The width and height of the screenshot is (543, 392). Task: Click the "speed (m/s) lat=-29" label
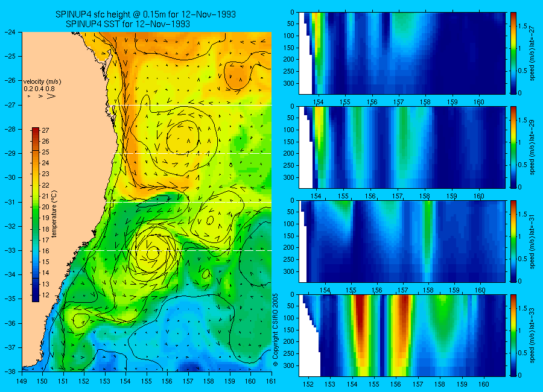[532, 147]
